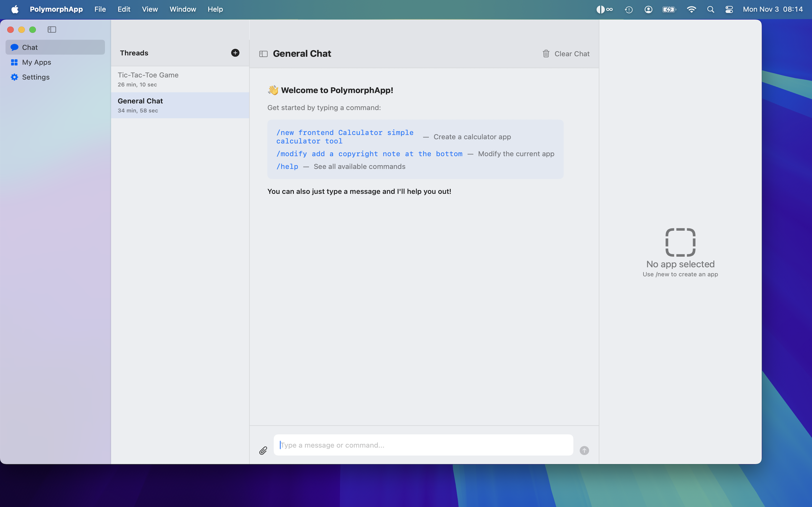Open the Chat section in sidebar
This screenshot has width=812, height=507.
click(30, 47)
